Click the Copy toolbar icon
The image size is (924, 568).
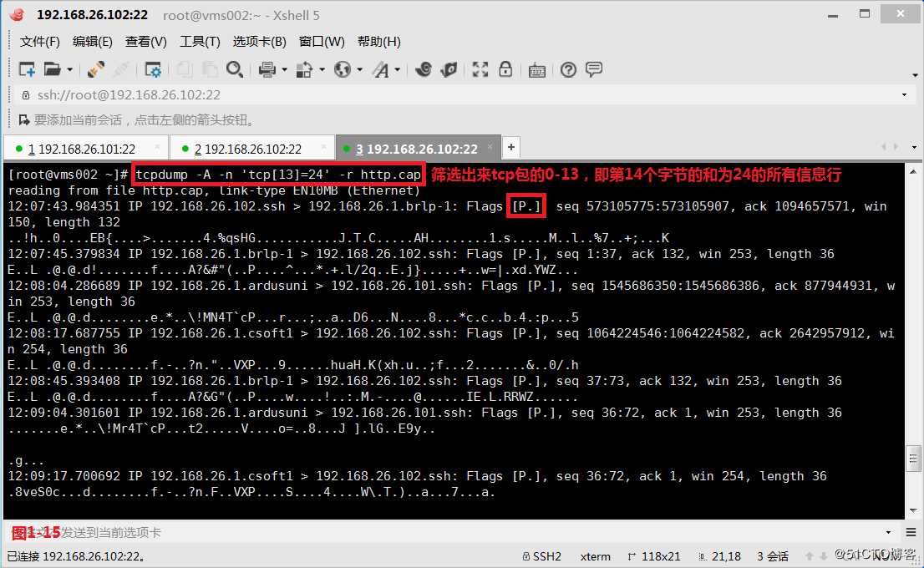(185, 69)
